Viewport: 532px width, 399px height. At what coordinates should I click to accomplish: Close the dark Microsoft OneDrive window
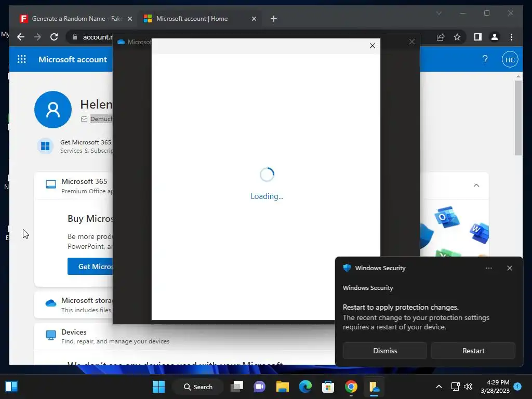(x=412, y=42)
